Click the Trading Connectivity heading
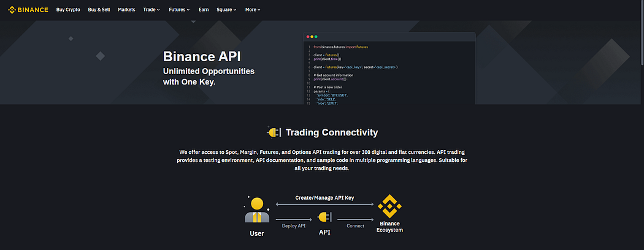Image resolution: width=644 pixels, height=250 pixels. [332, 132]
